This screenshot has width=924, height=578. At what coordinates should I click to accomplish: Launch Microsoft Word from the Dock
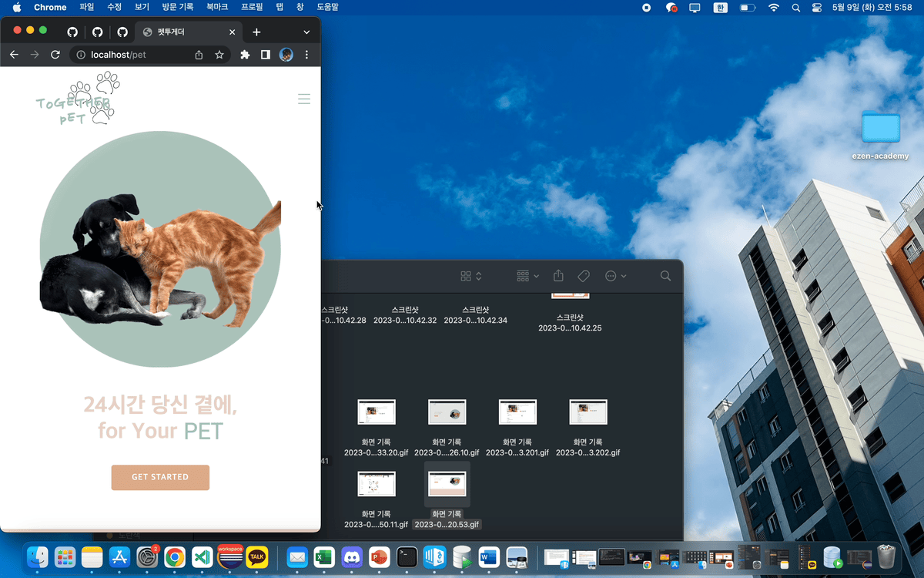[x=489, y=556]
